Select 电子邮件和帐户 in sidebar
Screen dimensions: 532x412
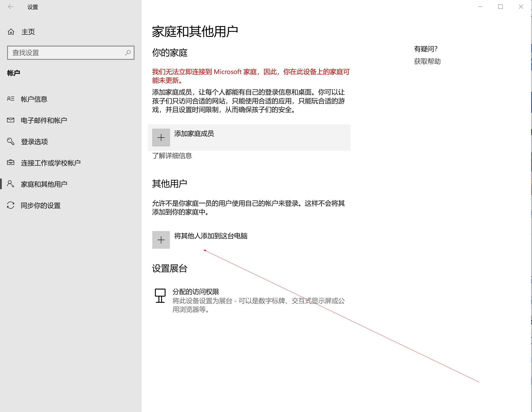click(x=44, y=120)
